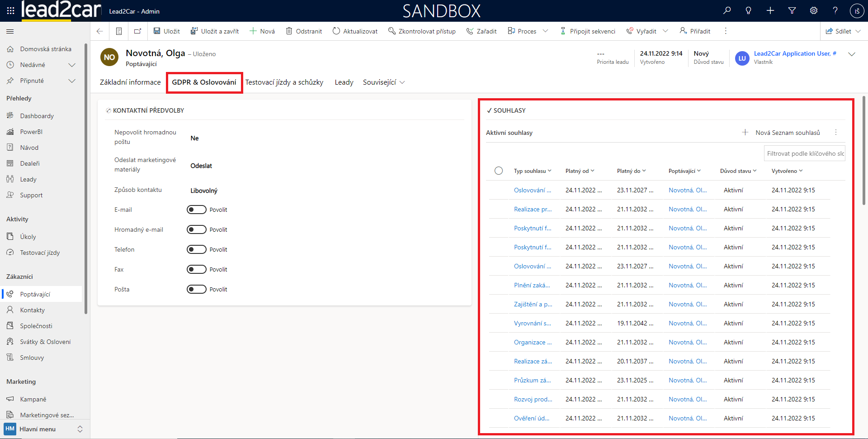Viewport: 868px width, 439px height.
Task: Go back using the arrow icon
Action: (x=100, y=31)
